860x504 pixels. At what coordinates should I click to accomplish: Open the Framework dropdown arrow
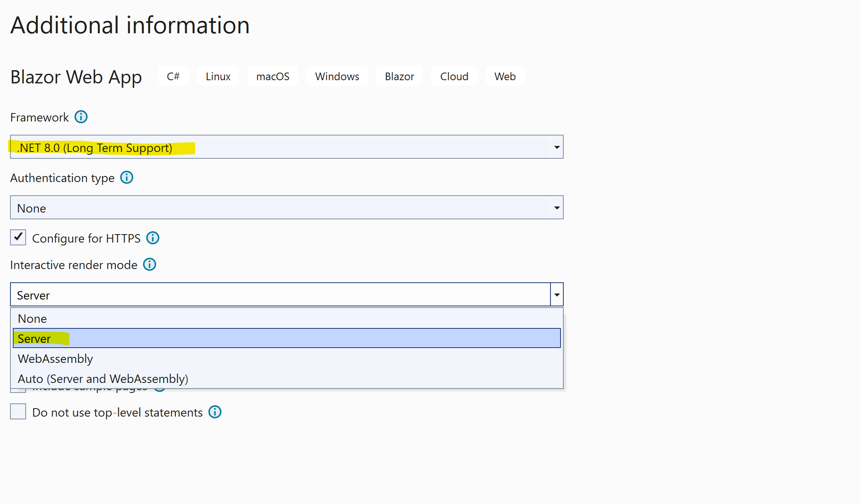[x=557, y=147]
